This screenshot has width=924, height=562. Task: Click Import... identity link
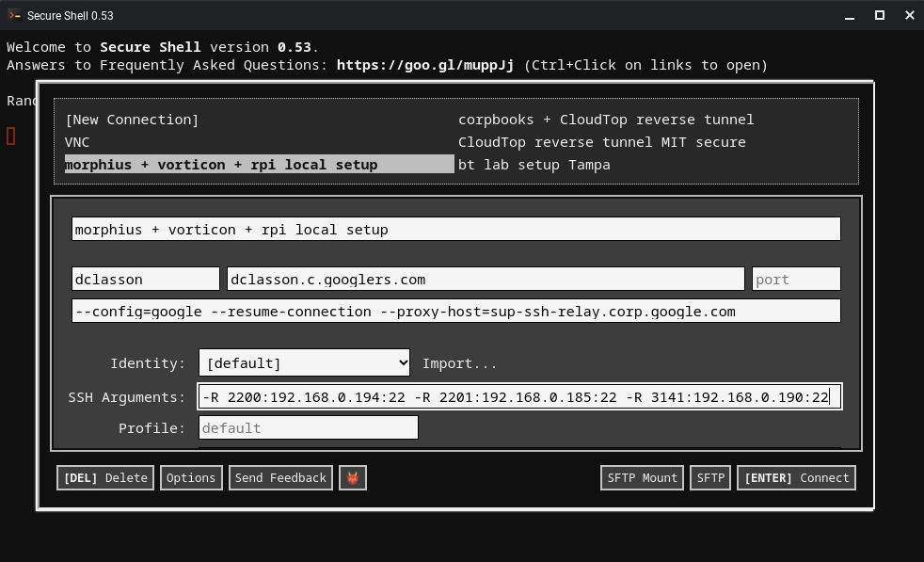(x=459, y=363)
